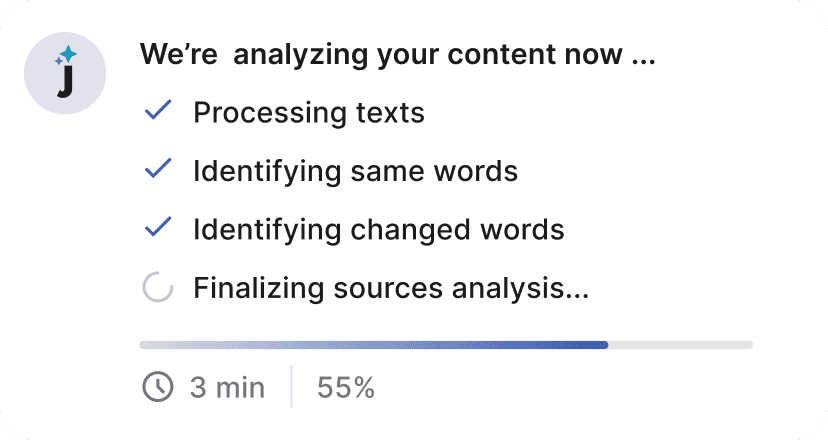Click the checkmark beside Processing texts
The width and height of the screenshot is (828, 440).
(158, 109)
